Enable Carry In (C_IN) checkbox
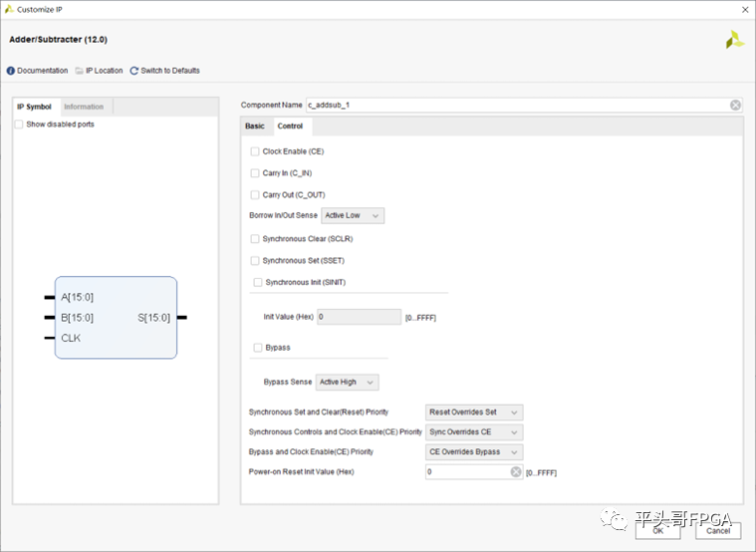 pos(255,173)
